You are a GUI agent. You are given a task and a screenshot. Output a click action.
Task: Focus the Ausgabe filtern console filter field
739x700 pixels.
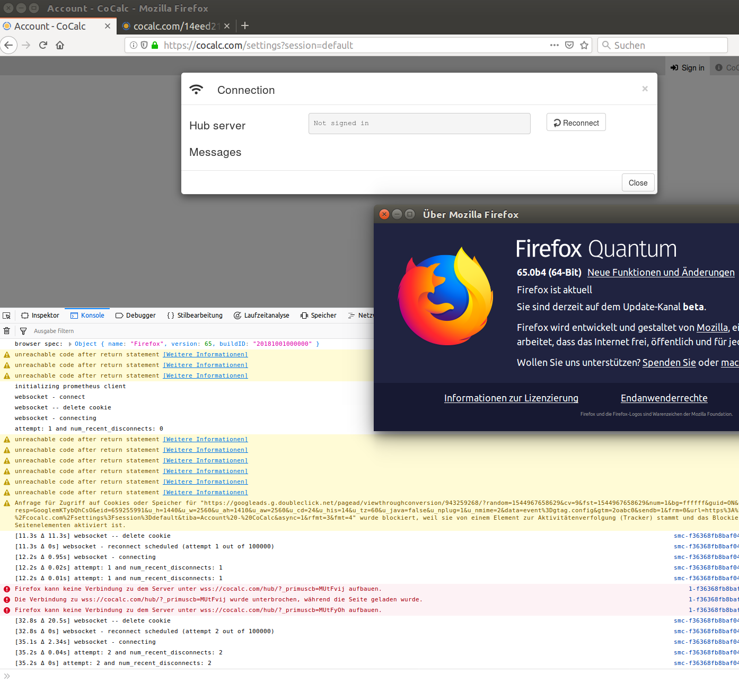[x=201, y=331]
